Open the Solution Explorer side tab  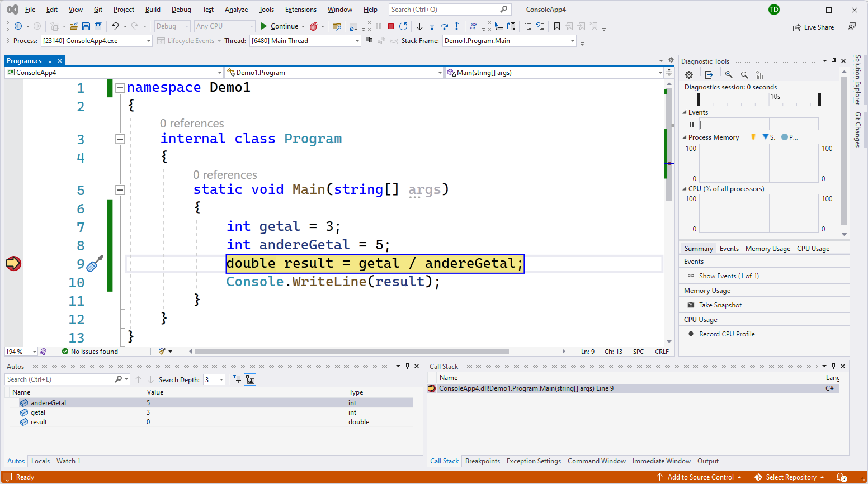click(x=857, y=79)
